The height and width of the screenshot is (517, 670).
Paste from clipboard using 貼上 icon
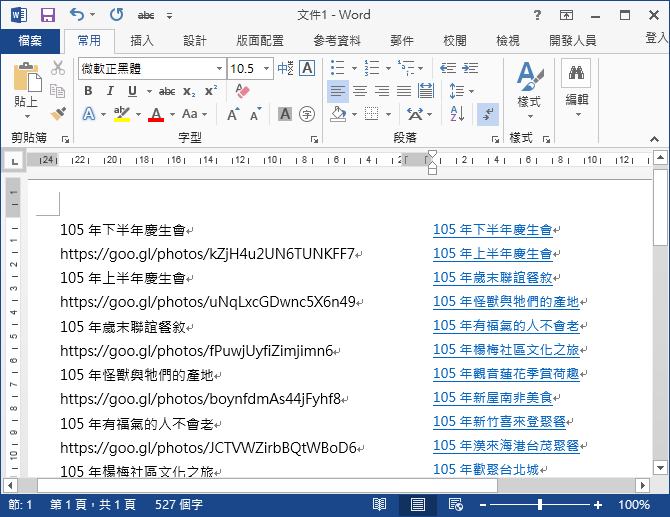[x=27, y=77]
